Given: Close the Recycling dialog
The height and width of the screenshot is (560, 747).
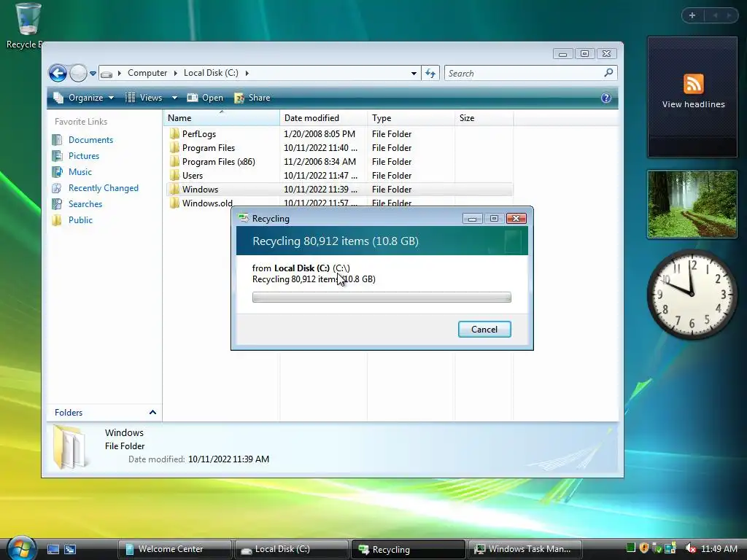Looking at the screenshot, I should tap(516, 219).
